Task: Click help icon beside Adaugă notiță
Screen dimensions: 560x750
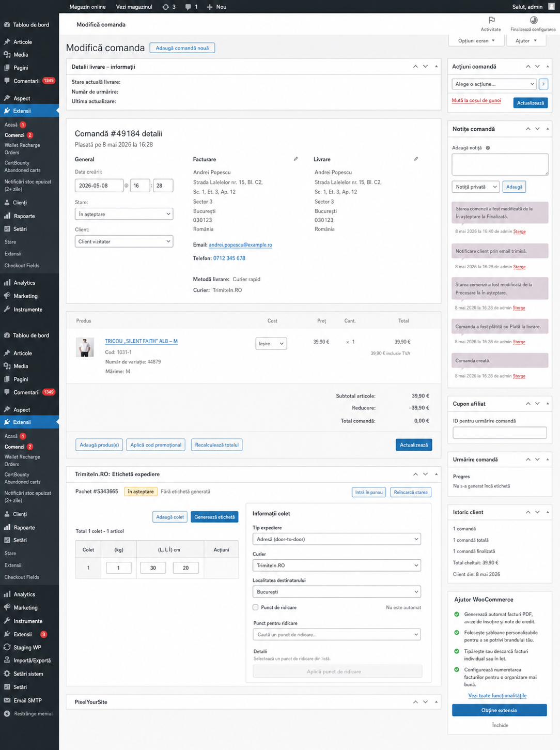Action: 488,148
